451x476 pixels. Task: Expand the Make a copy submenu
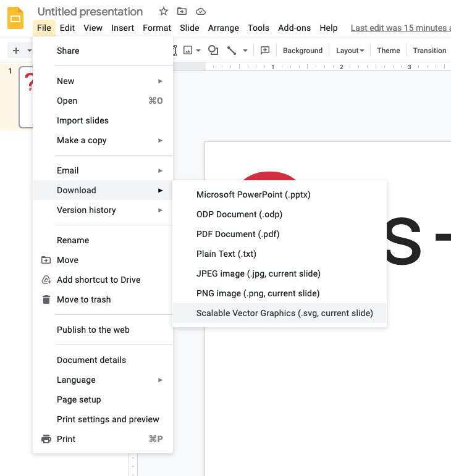click(x=103, y=140)
